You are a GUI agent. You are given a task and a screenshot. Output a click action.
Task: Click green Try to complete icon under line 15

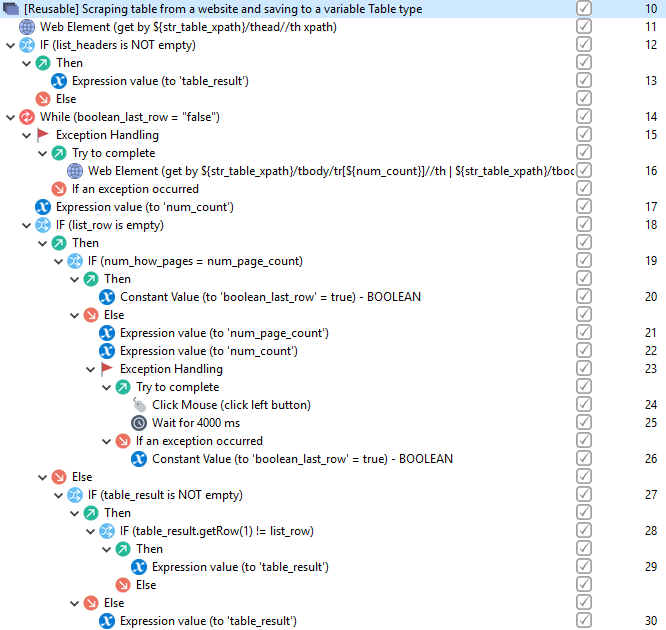(x=59, y=153)
